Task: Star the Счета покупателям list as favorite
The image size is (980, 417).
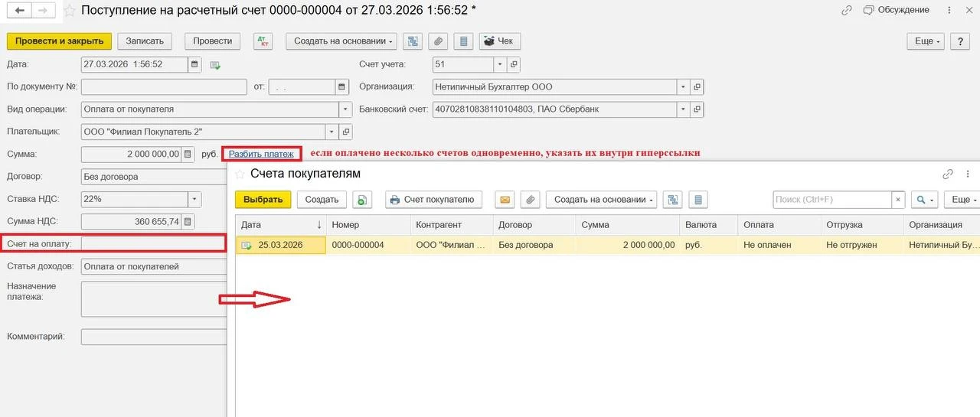Action: pos(240,174)
